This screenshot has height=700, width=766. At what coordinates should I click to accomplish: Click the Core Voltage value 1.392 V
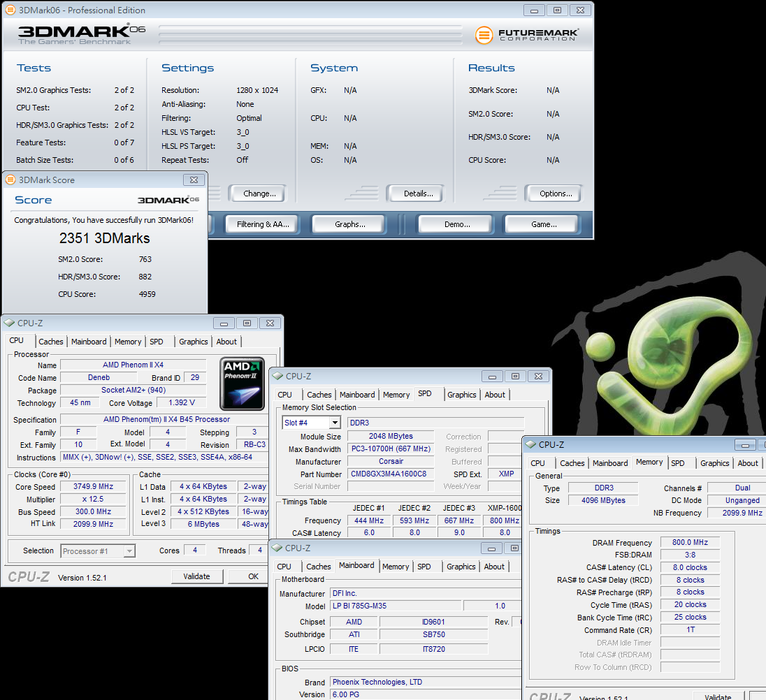pyautogui.click(x=182, y=402)
